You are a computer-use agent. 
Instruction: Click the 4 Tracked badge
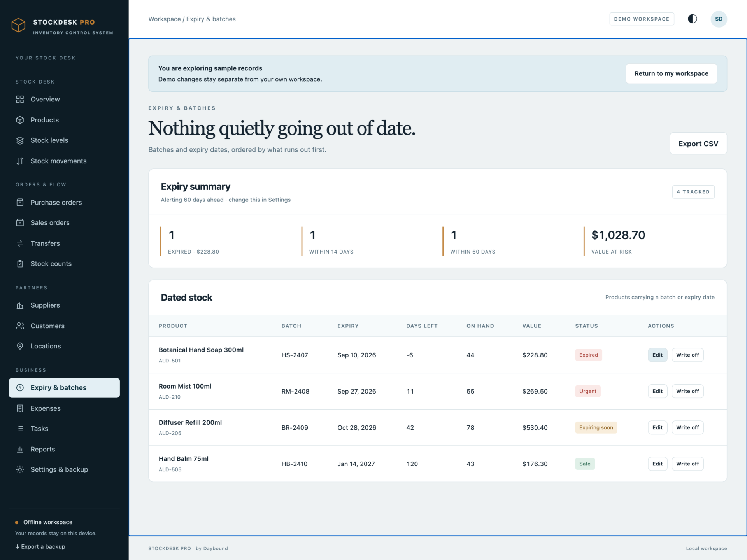[693, 192]
